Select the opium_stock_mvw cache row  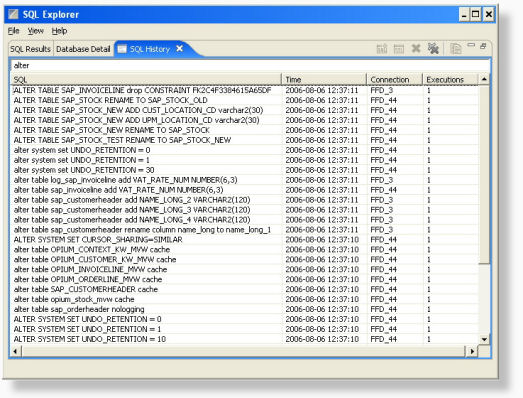tap(245, 299)
